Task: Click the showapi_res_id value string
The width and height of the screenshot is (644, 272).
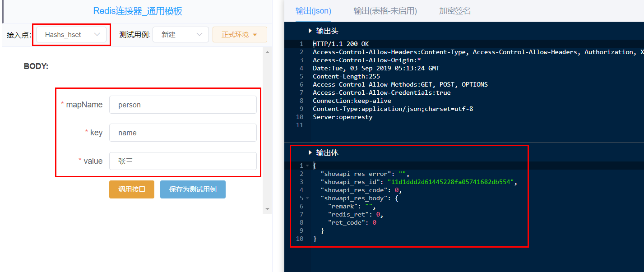Action: coord(451,182)
